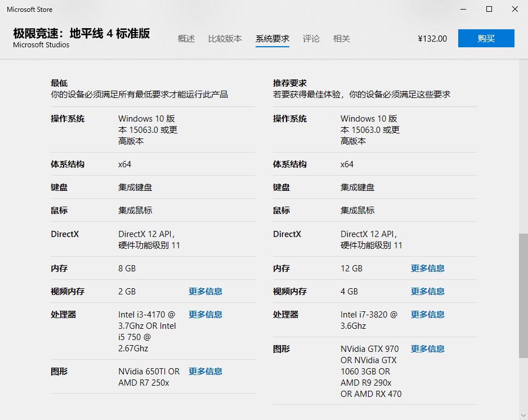528x420 pixels.
Task: Click the price label ¥132.00
Action: click(x=432, y=38)
